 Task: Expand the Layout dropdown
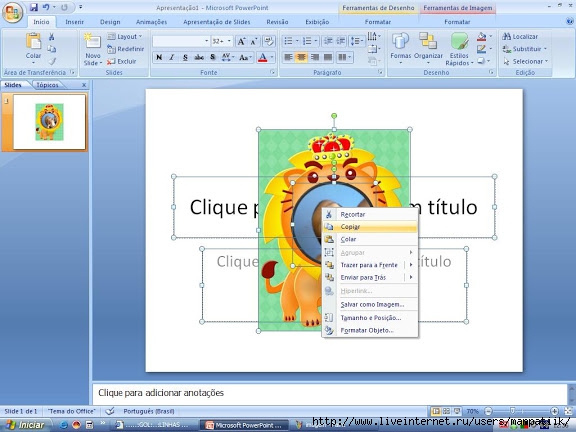(125, 37)
